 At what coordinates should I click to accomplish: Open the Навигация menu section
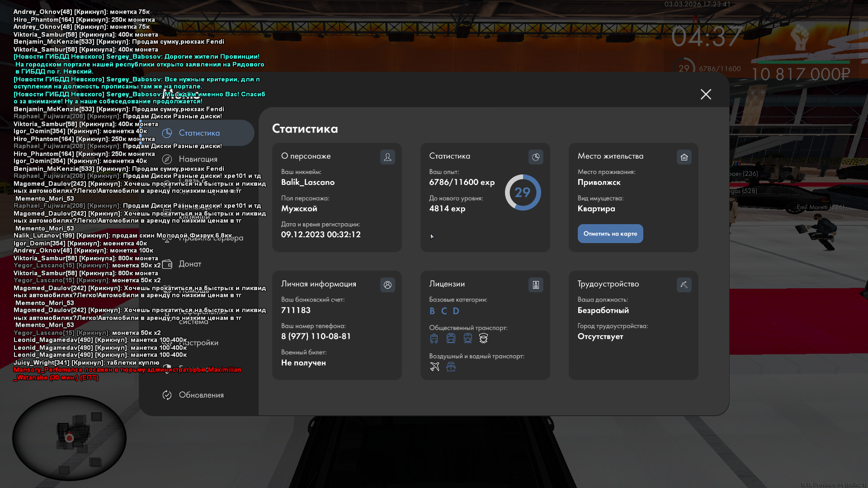tap(198, 159)
